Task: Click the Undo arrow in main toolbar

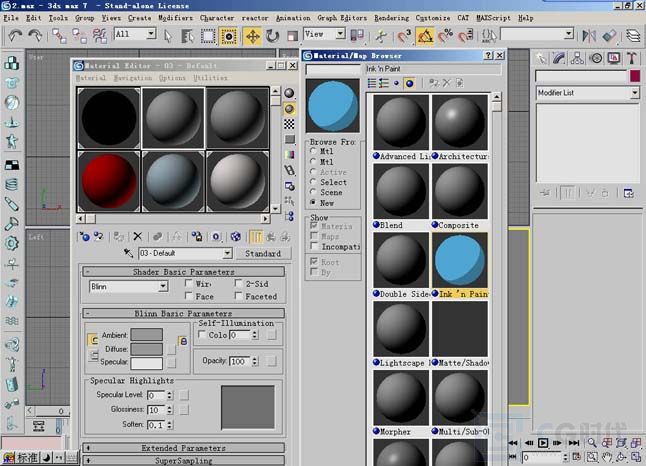Action: coord(15,36)
